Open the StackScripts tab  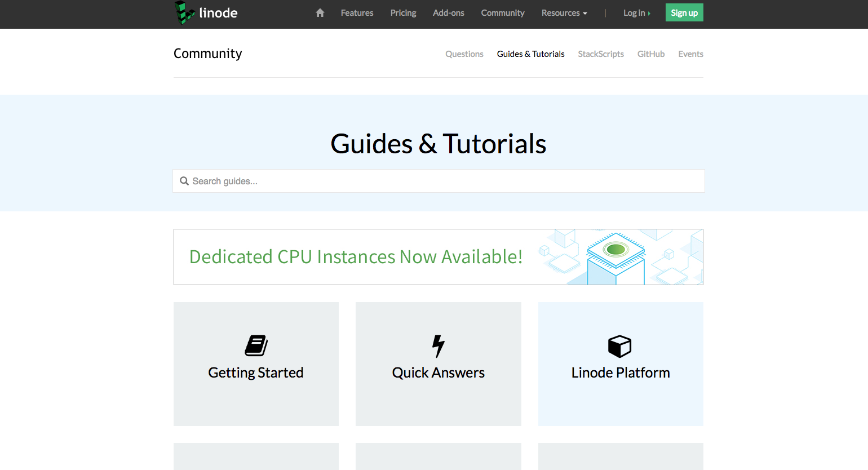601,54
